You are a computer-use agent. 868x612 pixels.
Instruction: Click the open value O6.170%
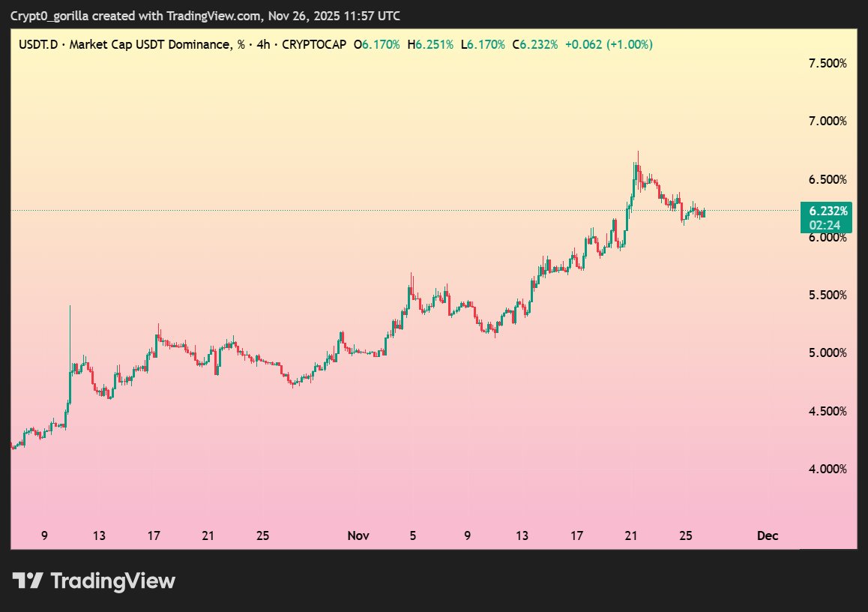tap(377, 44)
